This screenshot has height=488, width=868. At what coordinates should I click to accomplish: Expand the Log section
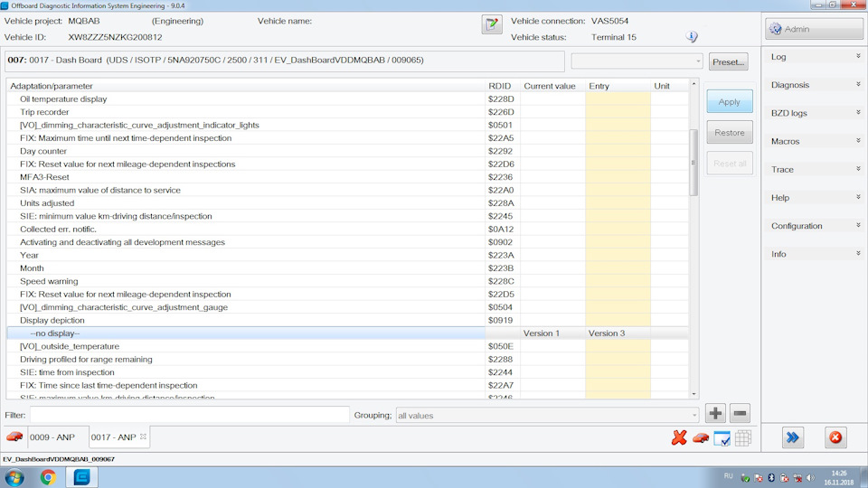(x=814, y=56)
